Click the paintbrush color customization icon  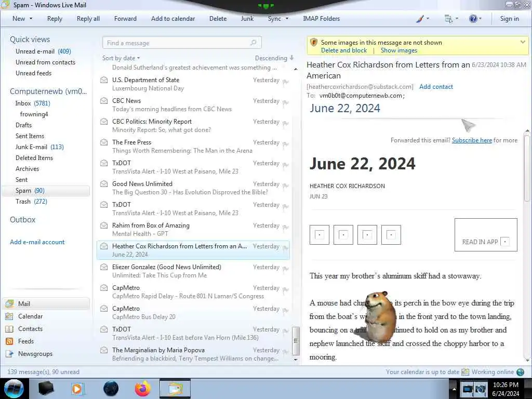[420, 19]
